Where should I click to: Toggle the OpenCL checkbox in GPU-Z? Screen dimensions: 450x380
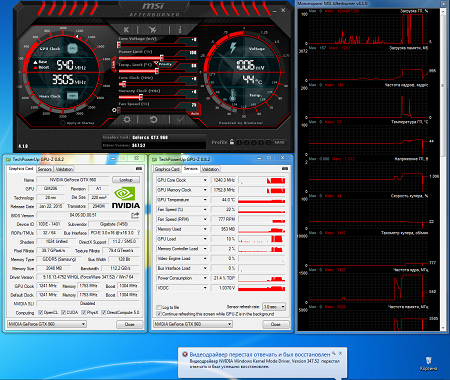coord(40,312)
